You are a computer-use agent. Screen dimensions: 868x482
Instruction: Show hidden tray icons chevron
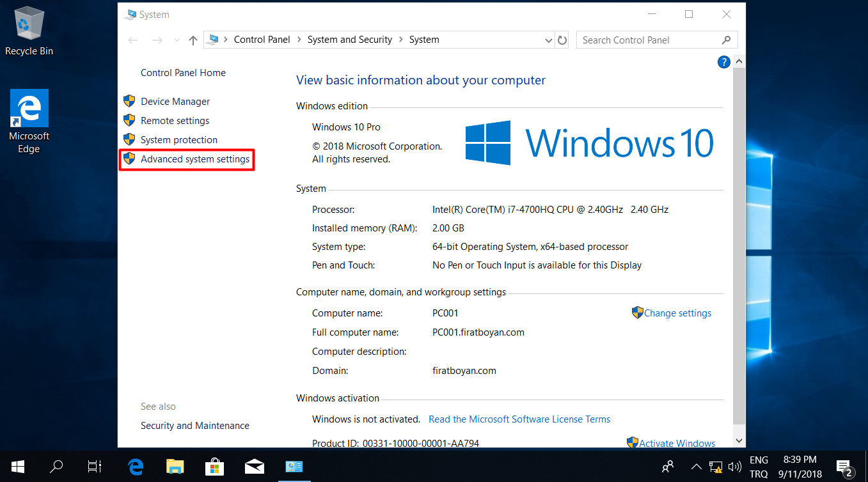(x=697, y=467)
